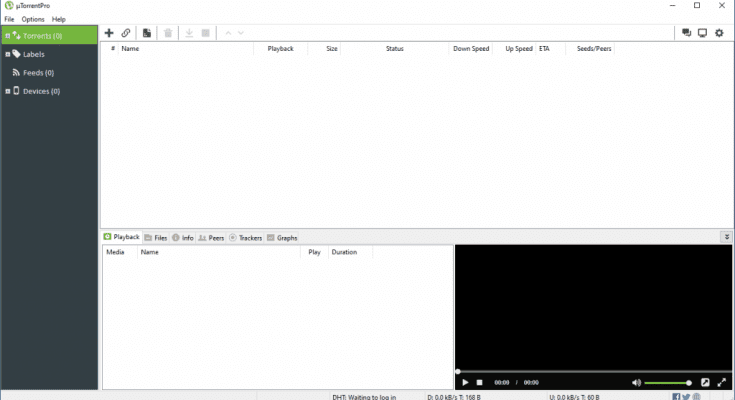This screenshot has height=400, width=735.
Task: Expand the Labels sidebar node
Action: click(x=6, y=54)
